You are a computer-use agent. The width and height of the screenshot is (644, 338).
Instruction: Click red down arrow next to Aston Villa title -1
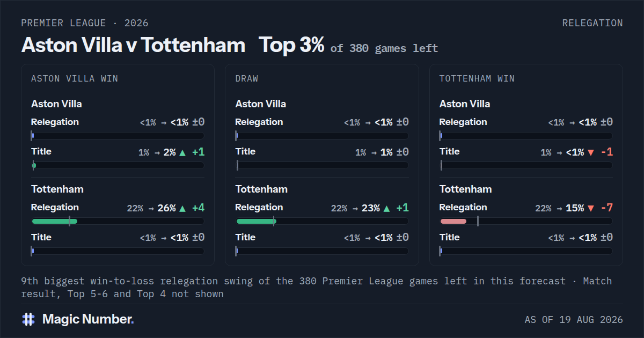pyautogui.click(x=591, y=152)
